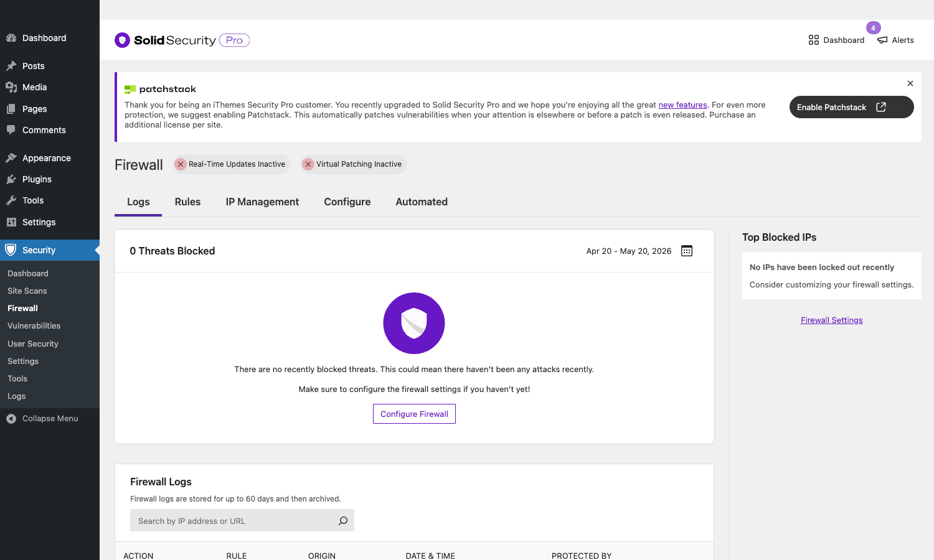Switch to the Logs tab

[x=138, y=202]
